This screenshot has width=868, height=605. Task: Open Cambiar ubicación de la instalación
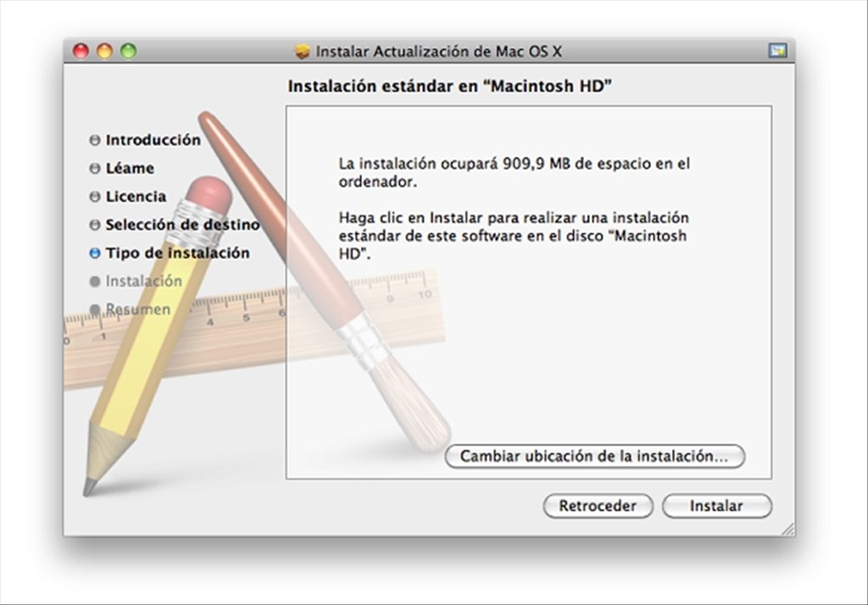tap(594, 456)
